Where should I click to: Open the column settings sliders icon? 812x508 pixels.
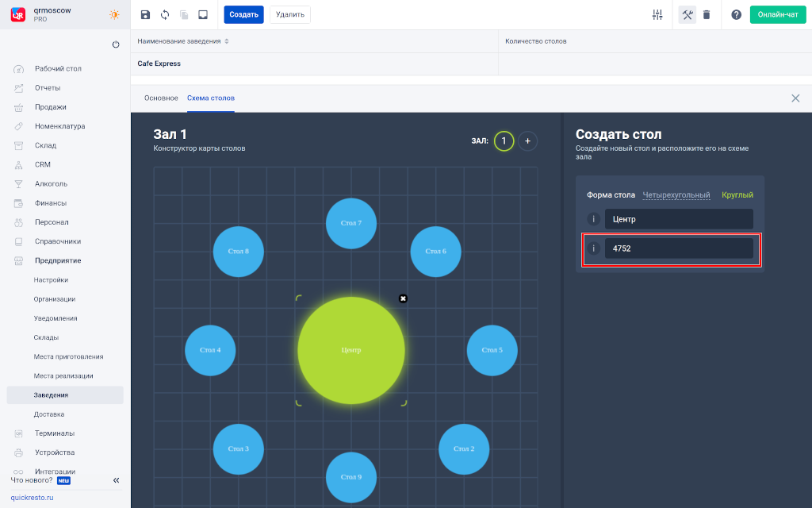tap(657, 14)
